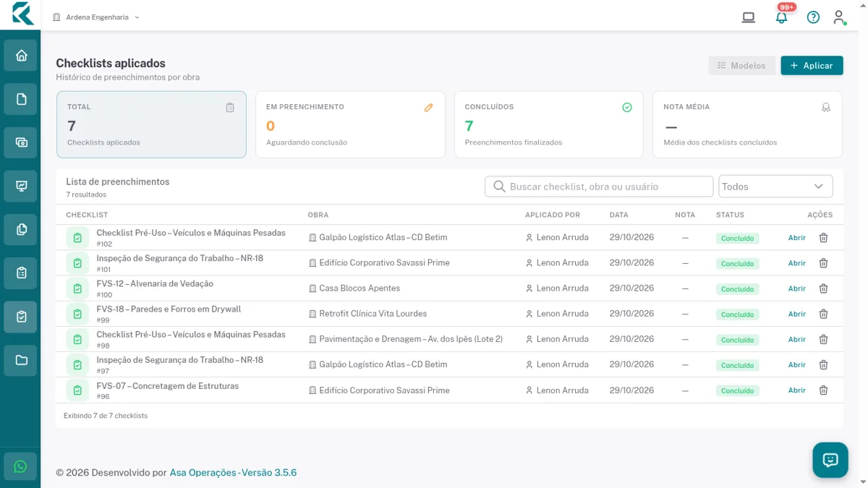
Task: Delete checklist #100 with trash icon
Action: (x=823, y=288)
